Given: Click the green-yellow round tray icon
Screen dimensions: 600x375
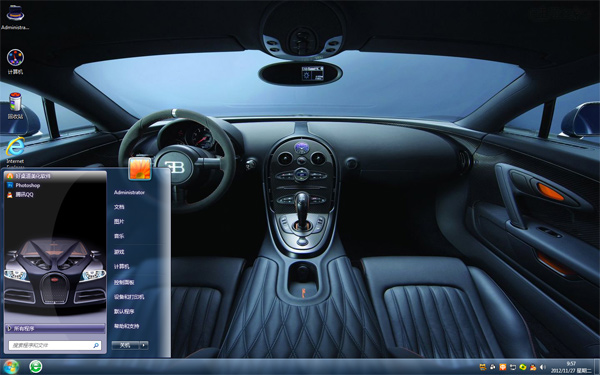Looking at the screenshot, I should (523, 367).
